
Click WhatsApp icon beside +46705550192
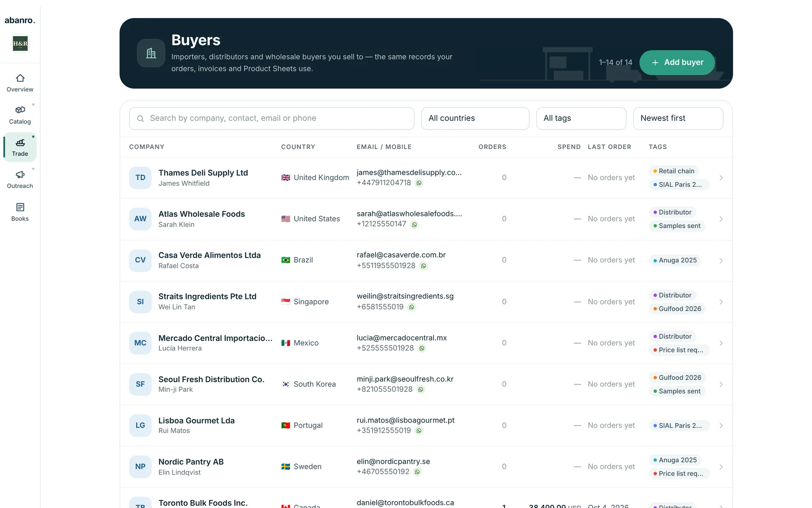coord(417,472)
